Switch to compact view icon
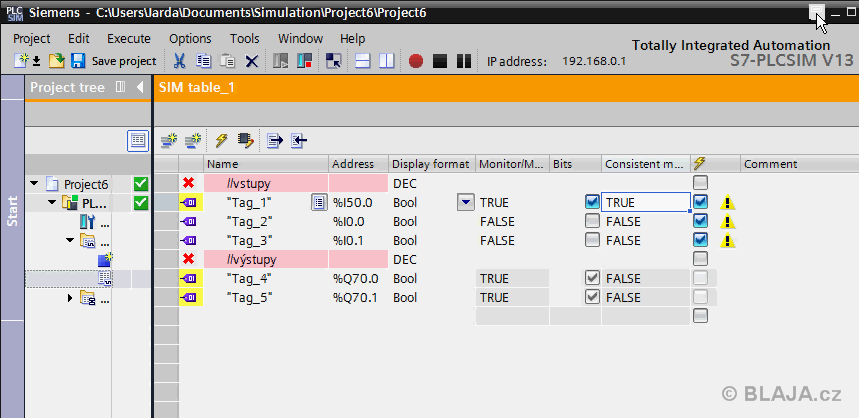 [333, 60]
